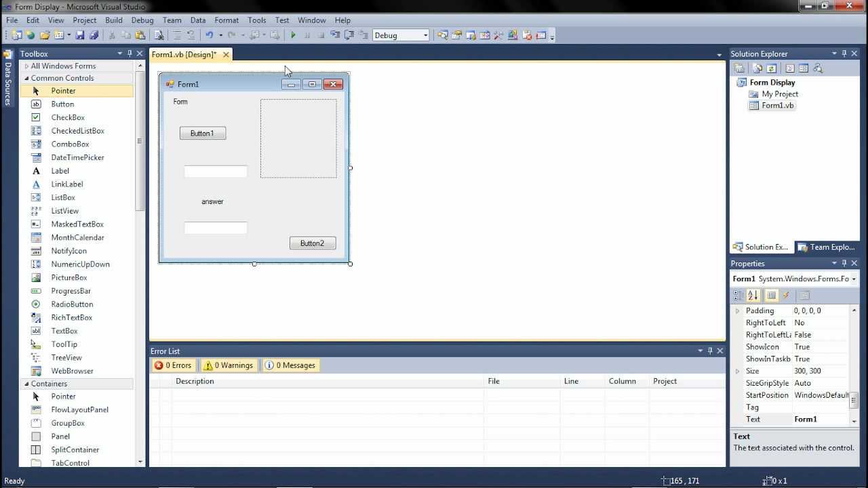Click the upper textbox on the form

coord(216,171)
